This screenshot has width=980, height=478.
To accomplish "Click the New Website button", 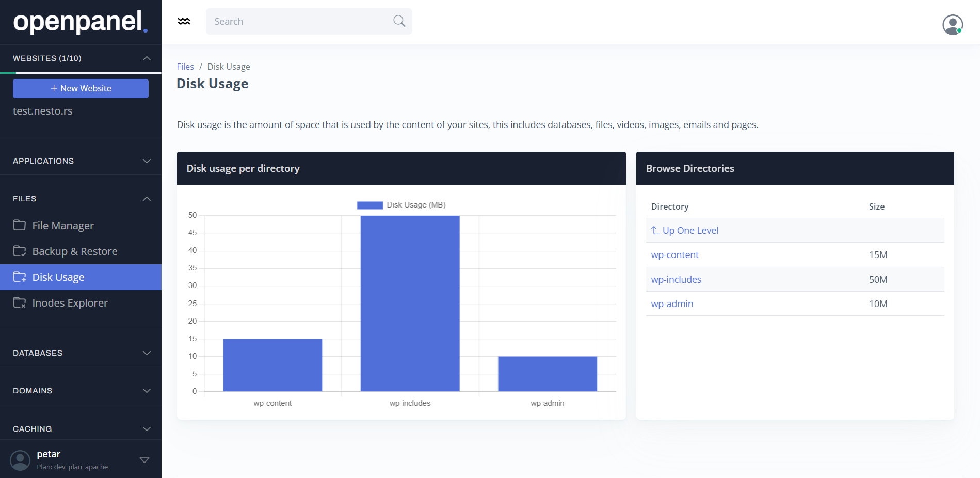I will coord(81,88).
